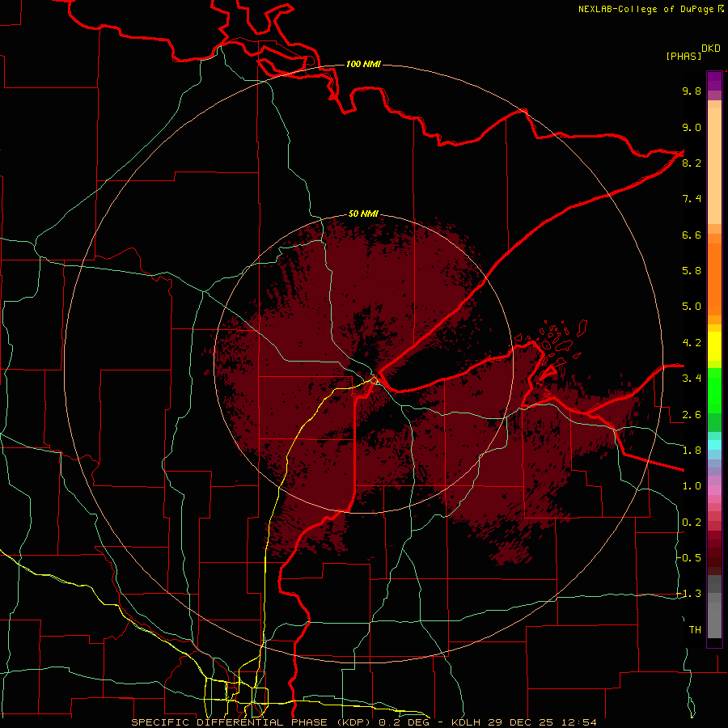Viewport: 728px width, 728px height.
Task: Click the 2.6 scale label
Action: (x=692, y=415)
